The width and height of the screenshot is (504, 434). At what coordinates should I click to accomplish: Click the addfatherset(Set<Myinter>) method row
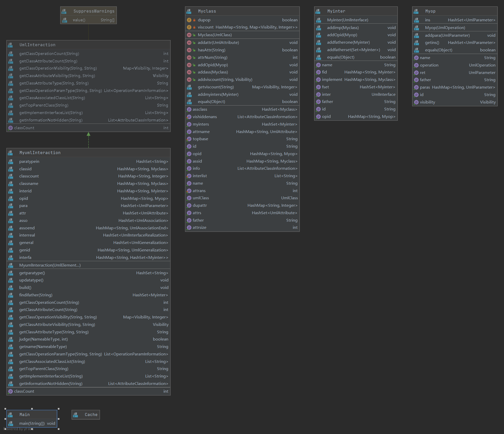[x=353, y=50]
